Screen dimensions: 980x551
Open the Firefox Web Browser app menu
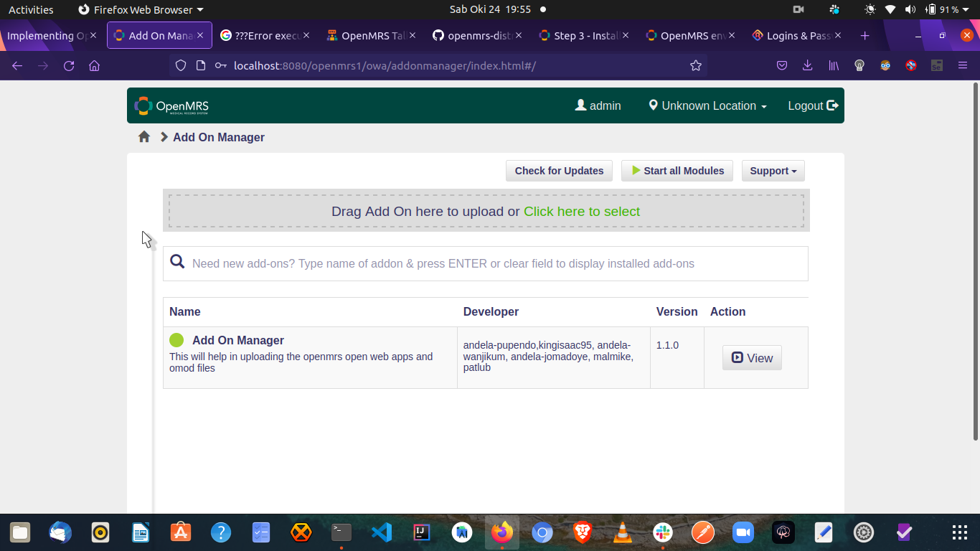click(x=141, y=9)
